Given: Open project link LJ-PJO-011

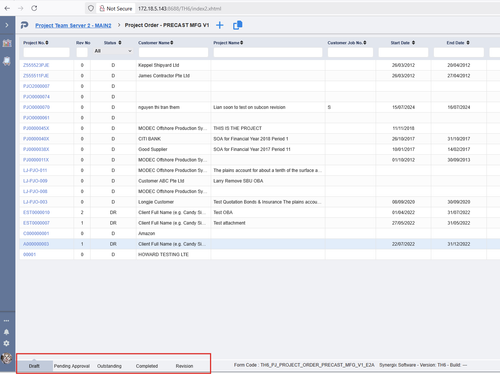Looking at the screenshot, I should 35,170.
